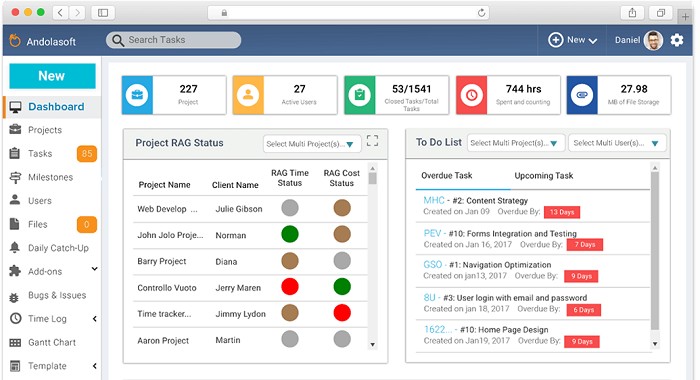The width and height of the screenshot is (700, 380).
Task: Open Select Multi User(s) dropdown
Action: [x=617, y=143]
